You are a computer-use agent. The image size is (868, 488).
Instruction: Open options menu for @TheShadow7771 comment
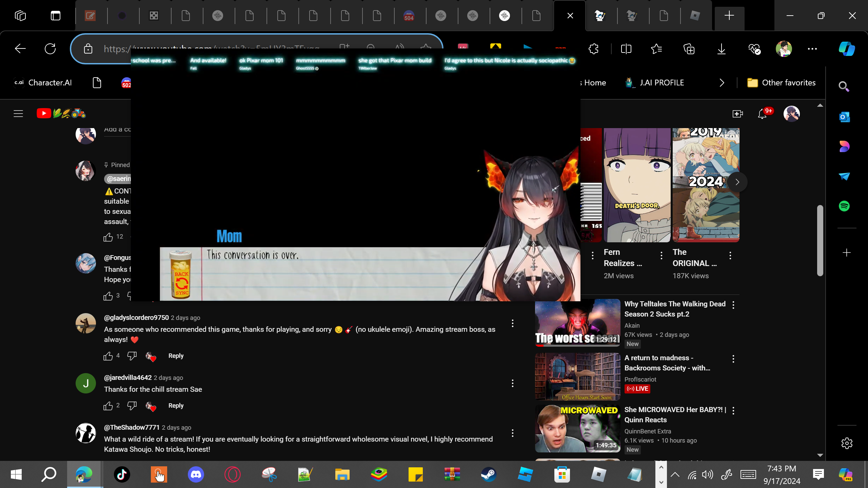(513, 433)
